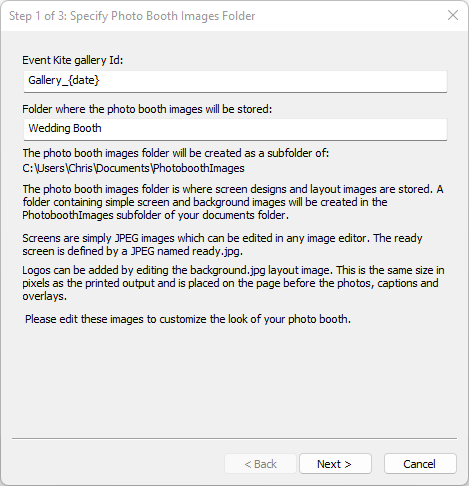Screen dimensions: 469x486
Task: Click the 'Event Kite gallery Id:' label
Action: coord(73,60)
